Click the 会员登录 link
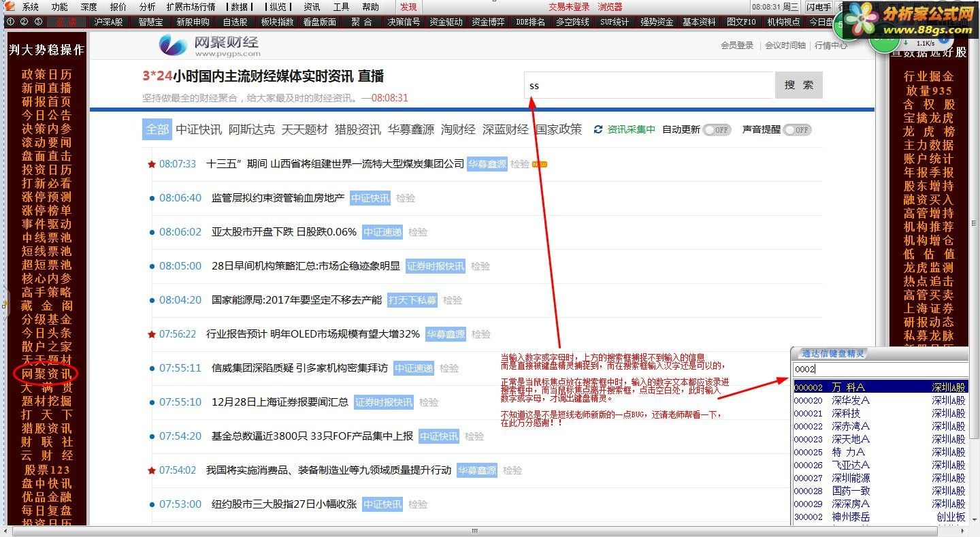This screenshot has width=980, height=537. 737,46
